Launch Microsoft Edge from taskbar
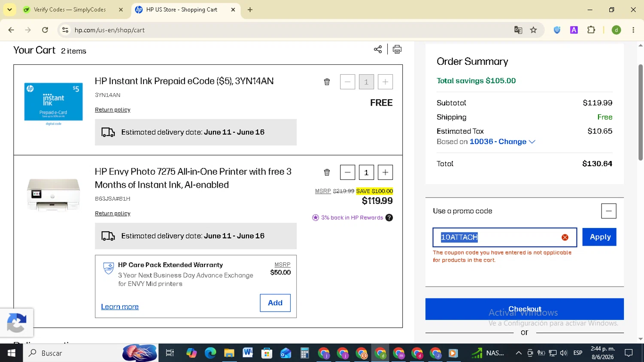 pos(210,353)
